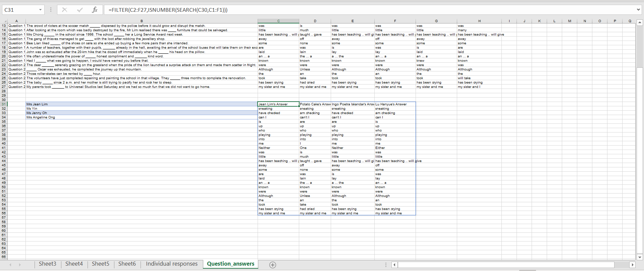Switch to the Sheet4 tab
Screen dimensions: 644x271
[74, 264]
